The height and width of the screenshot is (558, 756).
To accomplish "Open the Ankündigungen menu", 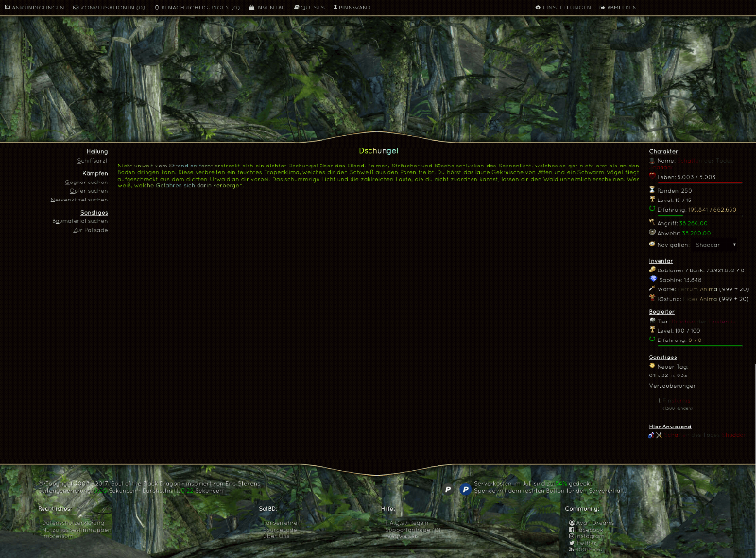I will [28, 7].
